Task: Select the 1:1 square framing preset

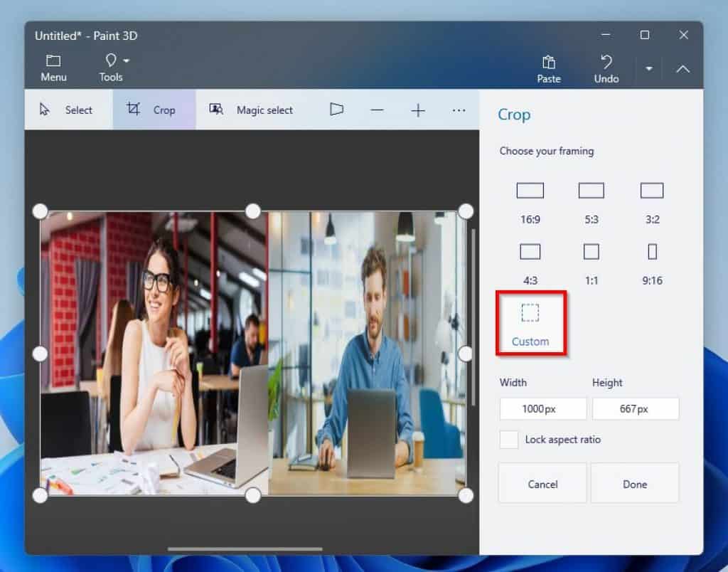Action: (x=591, y=265)
